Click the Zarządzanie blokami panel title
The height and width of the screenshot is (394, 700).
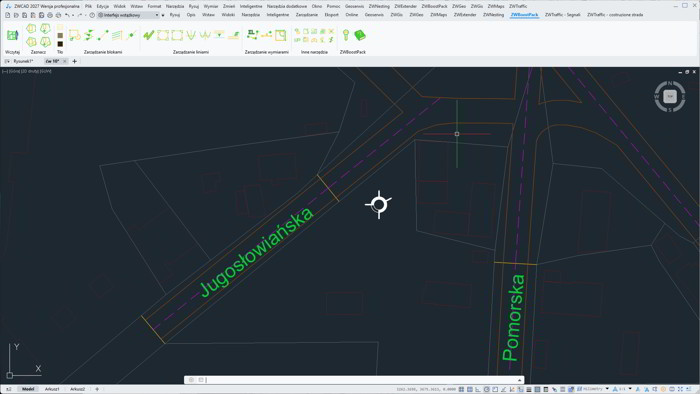point(103,52)
